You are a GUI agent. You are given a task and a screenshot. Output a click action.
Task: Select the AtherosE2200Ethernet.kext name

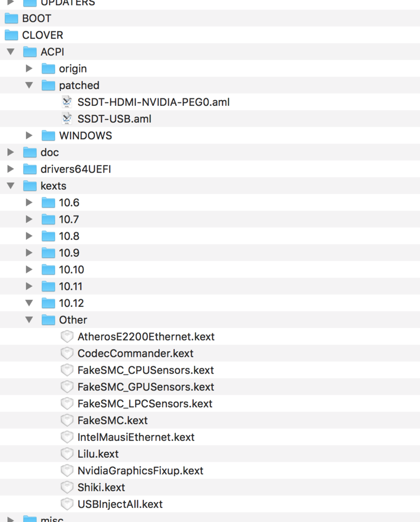146,336
